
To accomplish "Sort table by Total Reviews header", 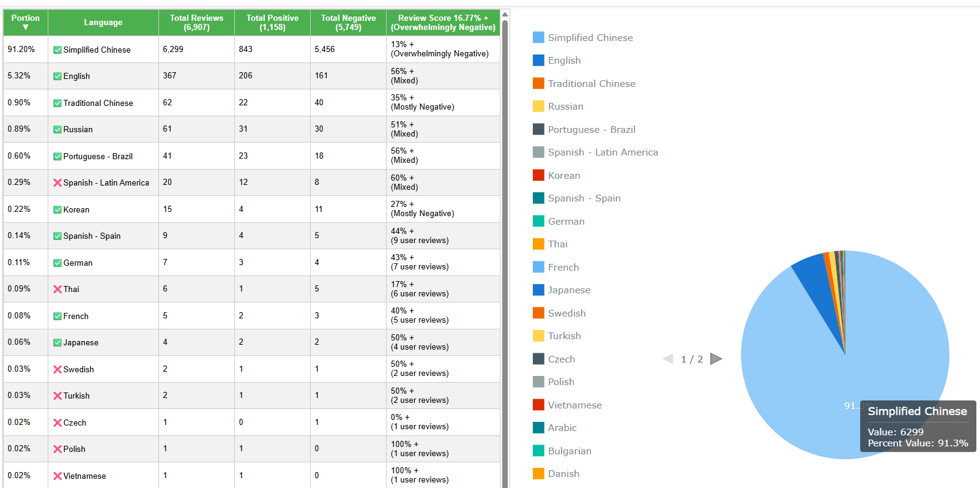I will tap(196, 23).
